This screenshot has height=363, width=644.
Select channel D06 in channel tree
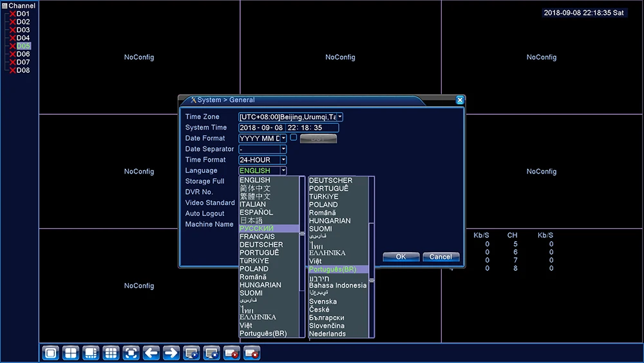(23, 54)
